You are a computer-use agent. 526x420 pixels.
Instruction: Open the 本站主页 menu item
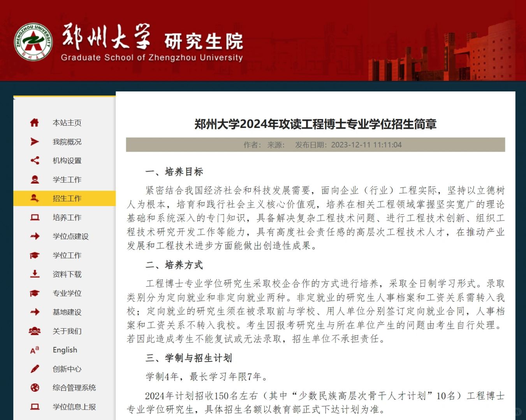[x=67, y=123]
